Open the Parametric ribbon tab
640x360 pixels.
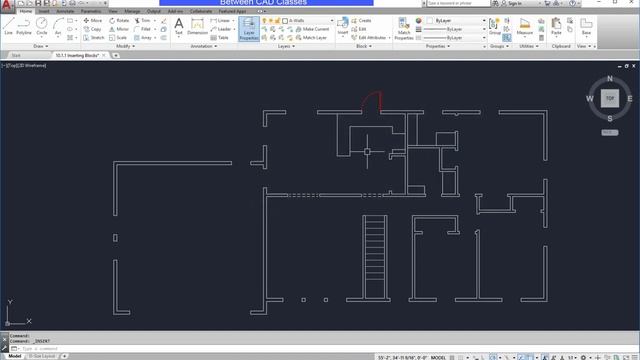point(91,11)
